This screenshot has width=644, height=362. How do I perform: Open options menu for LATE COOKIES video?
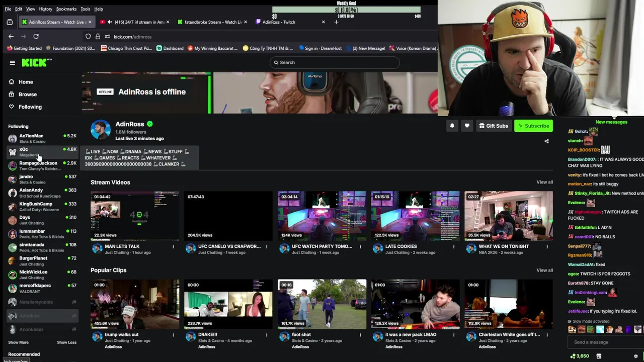pyautogui.click(x=454, y=246)
